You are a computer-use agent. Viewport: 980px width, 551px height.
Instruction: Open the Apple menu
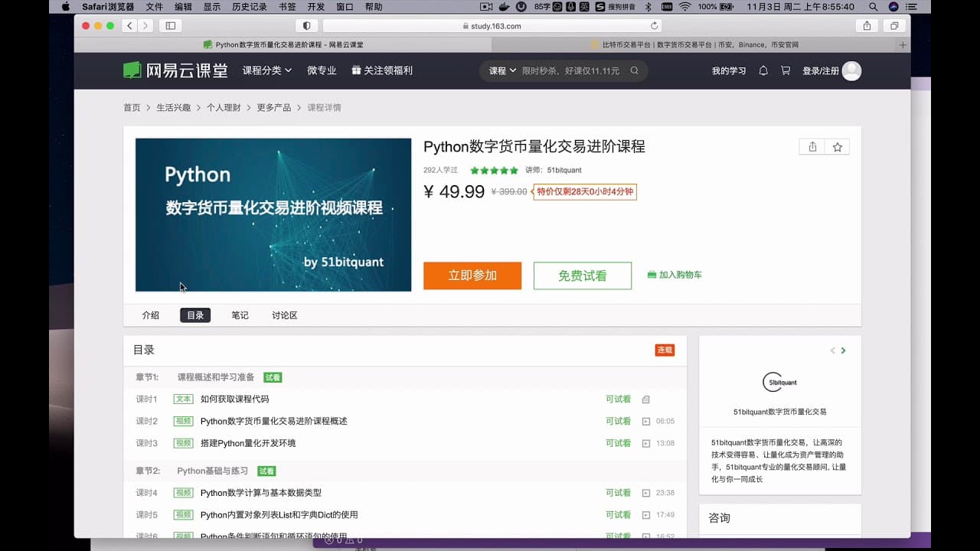(65, 6)
